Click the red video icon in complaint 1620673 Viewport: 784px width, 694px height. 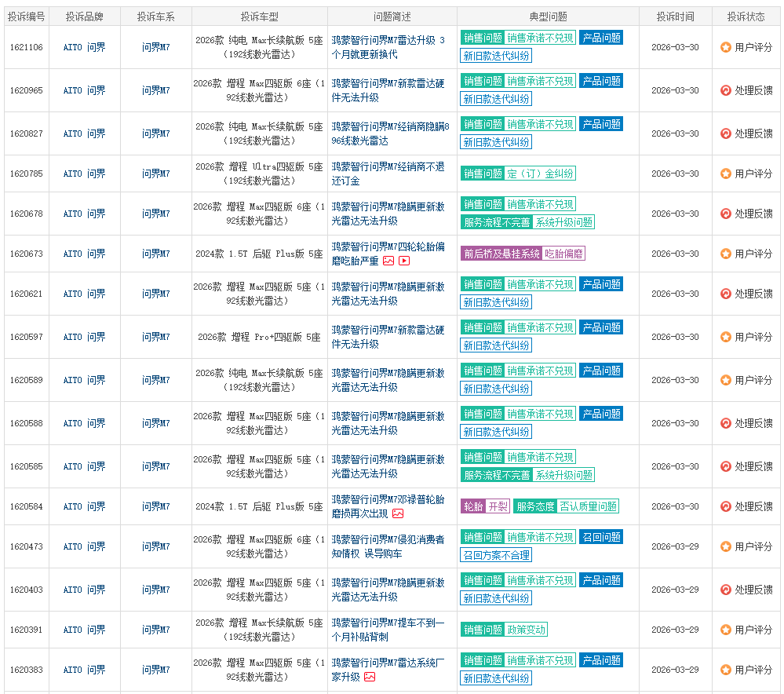(404, 261)
